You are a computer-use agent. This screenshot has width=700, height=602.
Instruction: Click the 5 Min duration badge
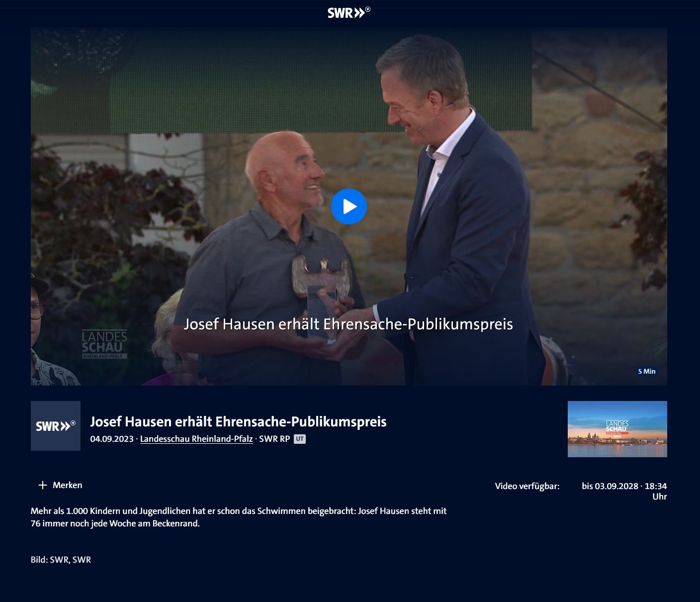647,371
